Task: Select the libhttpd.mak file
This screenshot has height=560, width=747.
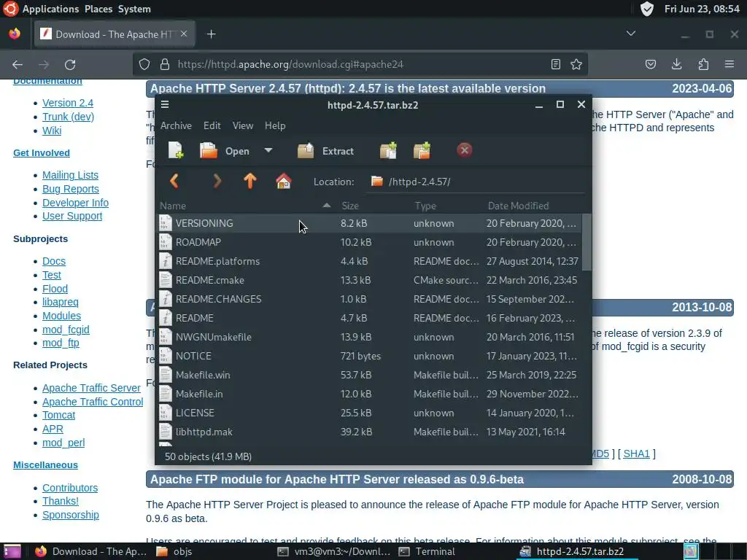Action: (369, 432)
